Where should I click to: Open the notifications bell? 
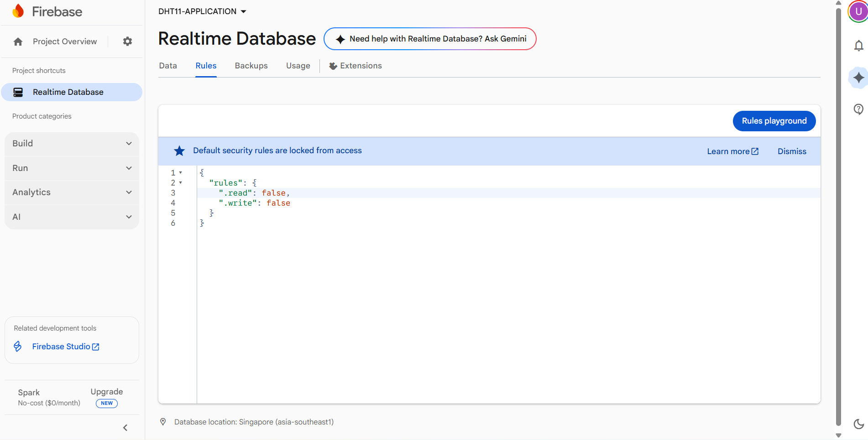pos(858,46)
